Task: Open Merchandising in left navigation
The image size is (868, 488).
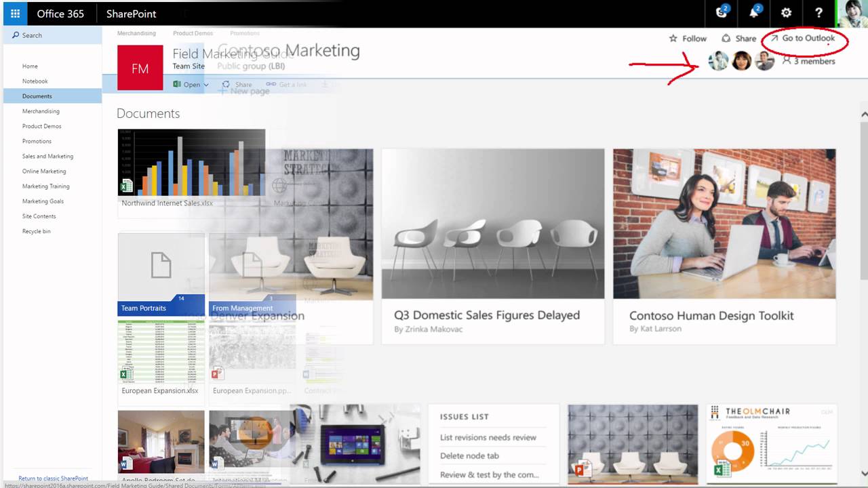Action: click(41, 111)
